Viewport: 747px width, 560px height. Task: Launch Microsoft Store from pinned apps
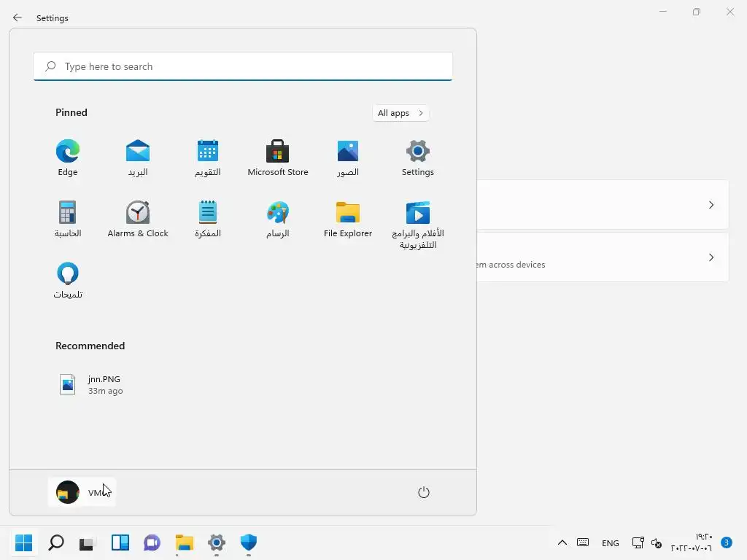[x=278, y=158]
